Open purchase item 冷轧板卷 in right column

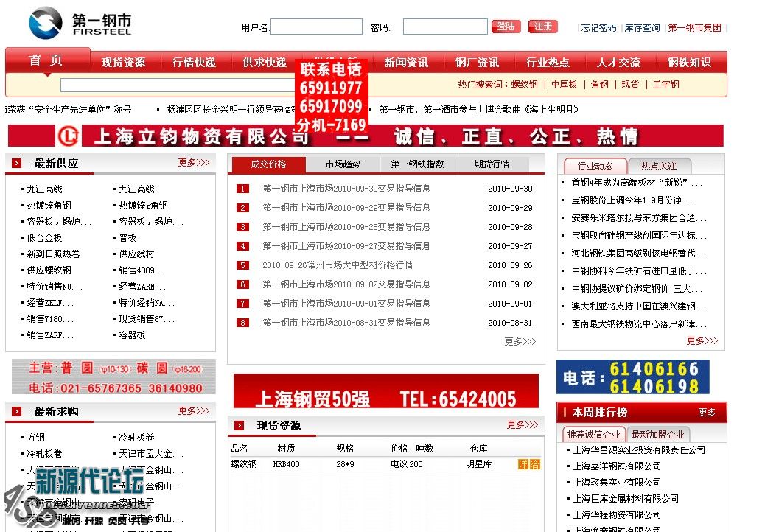pos(136,437)
